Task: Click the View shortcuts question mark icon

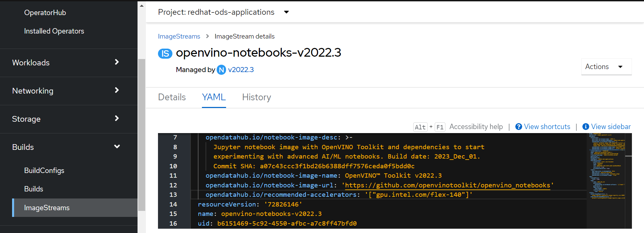Action: (x=519, y=127)
